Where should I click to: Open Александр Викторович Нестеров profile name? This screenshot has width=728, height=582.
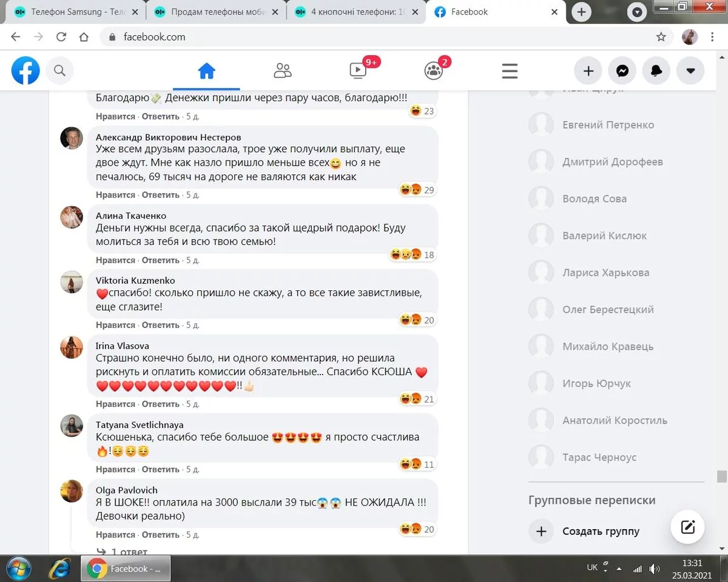click(x=168, y=137)
